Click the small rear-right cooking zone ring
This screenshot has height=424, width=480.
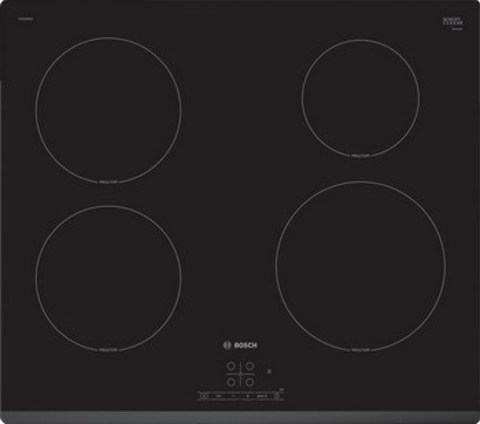pyautogui.click(x=361, y=98)
